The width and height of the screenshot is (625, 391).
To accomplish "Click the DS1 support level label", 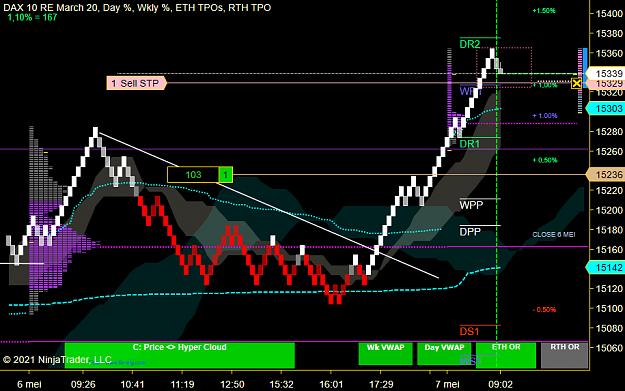I will coord(469,331).
